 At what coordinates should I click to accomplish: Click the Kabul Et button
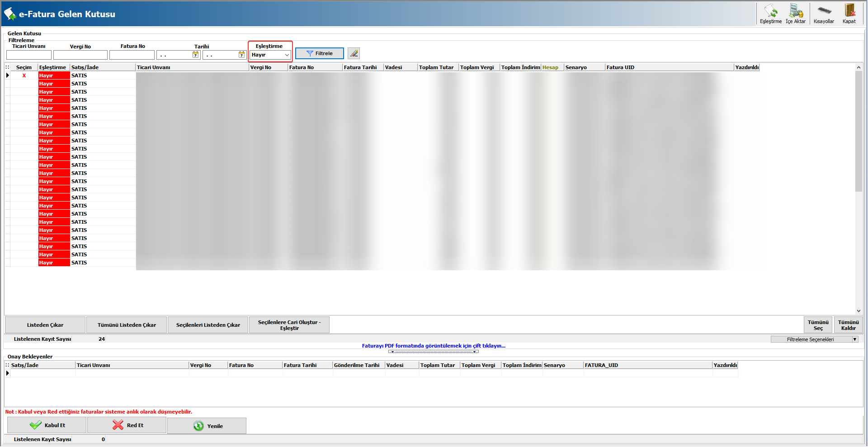[47, 425]
